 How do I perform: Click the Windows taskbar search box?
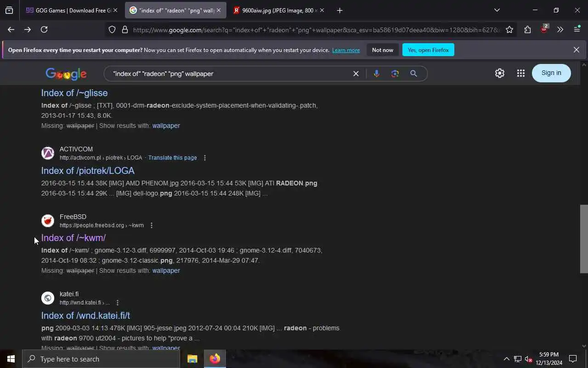tap(101, 359)
